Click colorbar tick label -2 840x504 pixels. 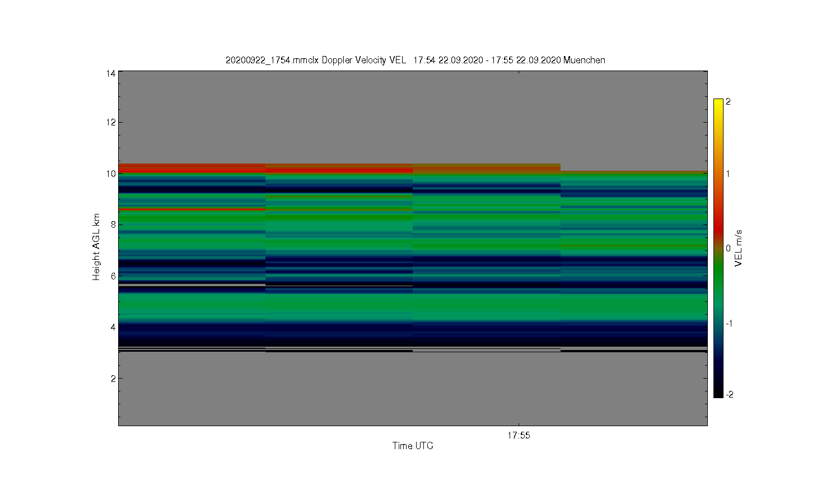729,394
